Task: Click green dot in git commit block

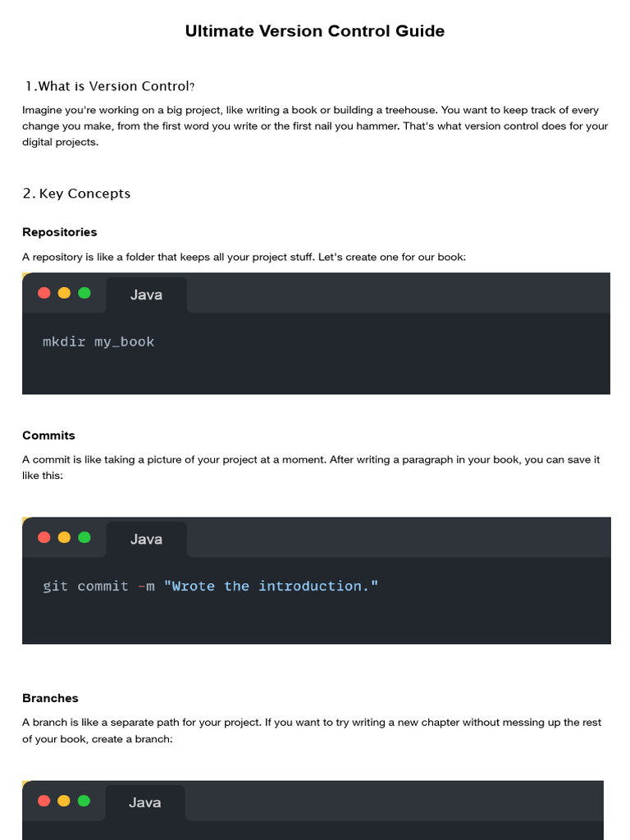Action: click(x=84, y=537)
